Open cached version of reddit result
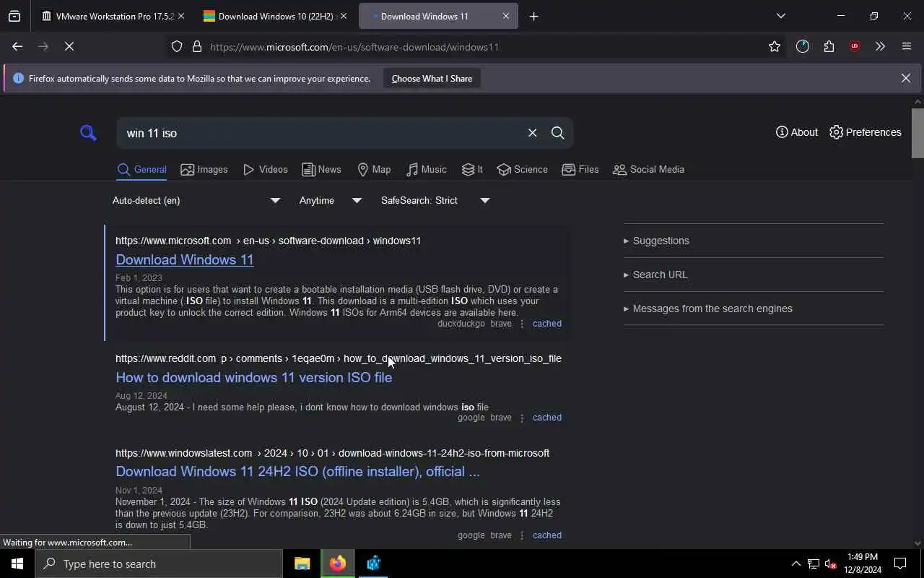Screen dimensions: 924x578 point(546,418)
